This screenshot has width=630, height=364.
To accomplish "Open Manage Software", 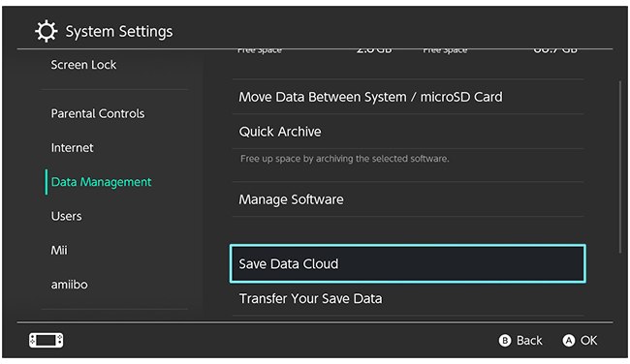I will (x=407, y=199).
